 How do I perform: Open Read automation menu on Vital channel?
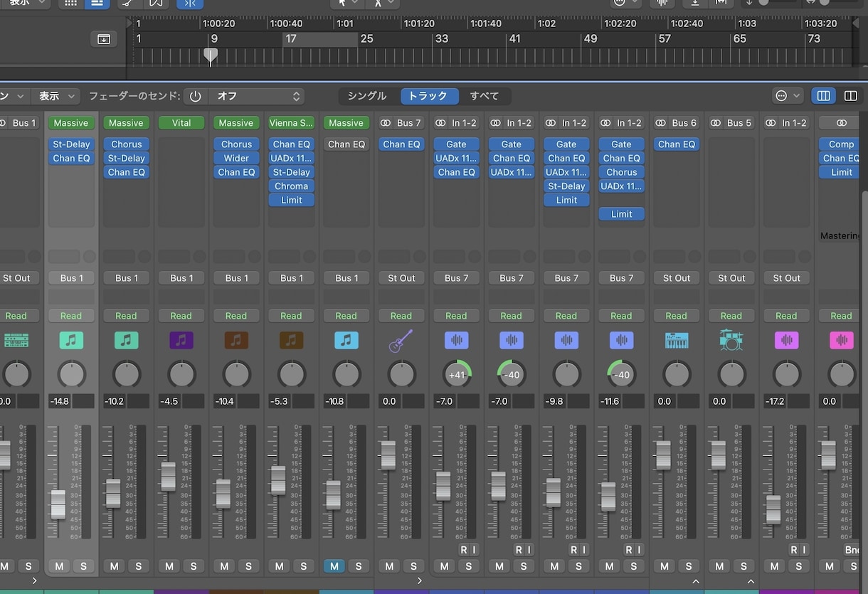181,316
